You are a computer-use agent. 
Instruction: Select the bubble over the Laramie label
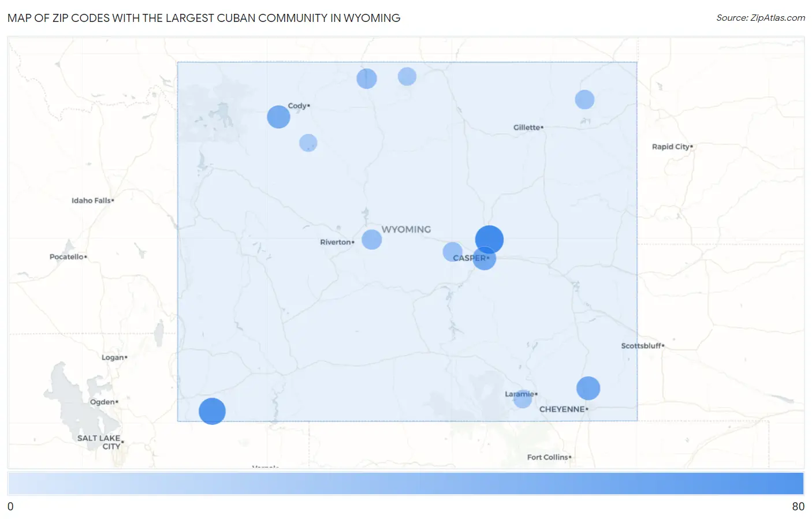tap(523, 398)
